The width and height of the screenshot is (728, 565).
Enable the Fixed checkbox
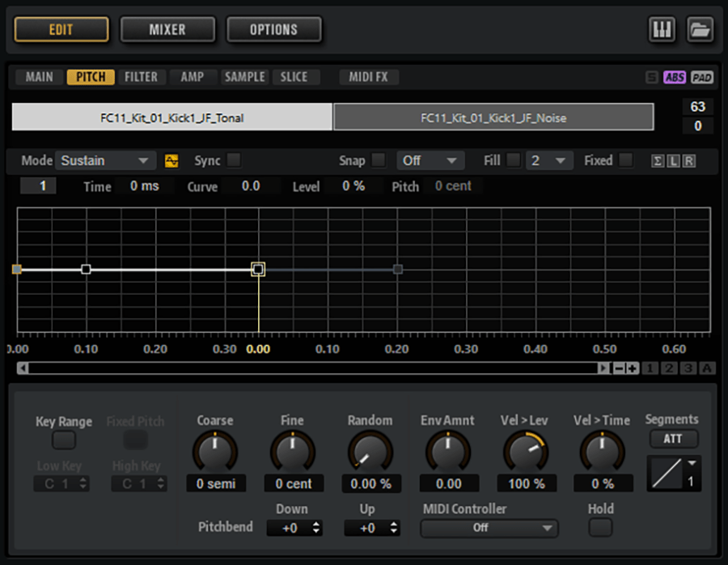pyautogui.click(x=625, y=160)
